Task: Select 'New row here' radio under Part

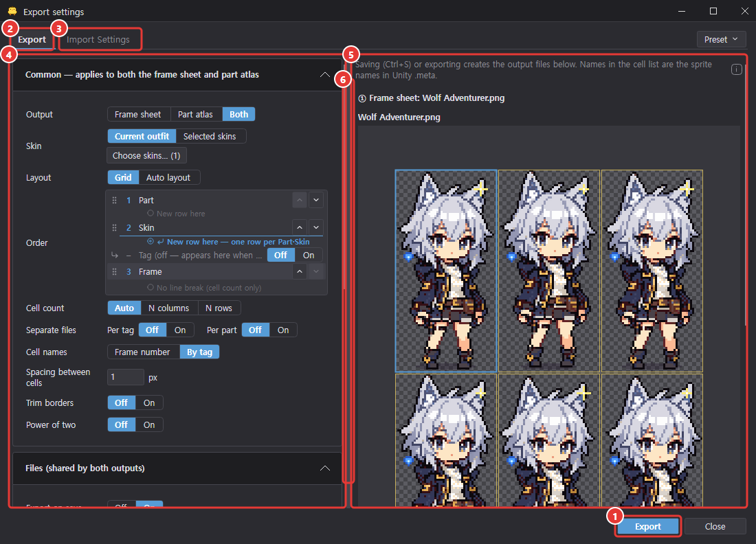Action: tap(151, 213)
